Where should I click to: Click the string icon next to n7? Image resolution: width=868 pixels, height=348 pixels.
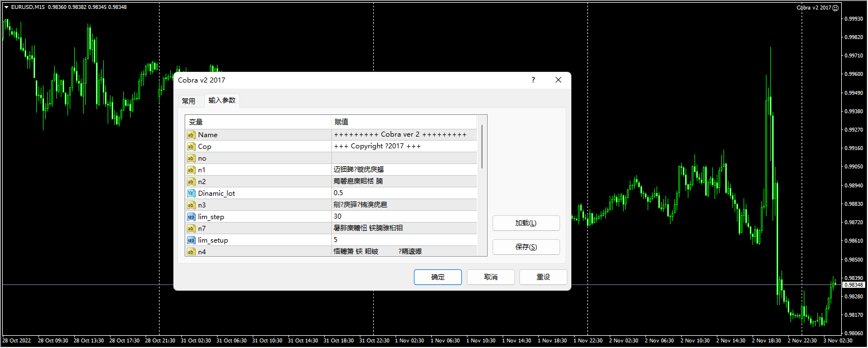(191, 229)
